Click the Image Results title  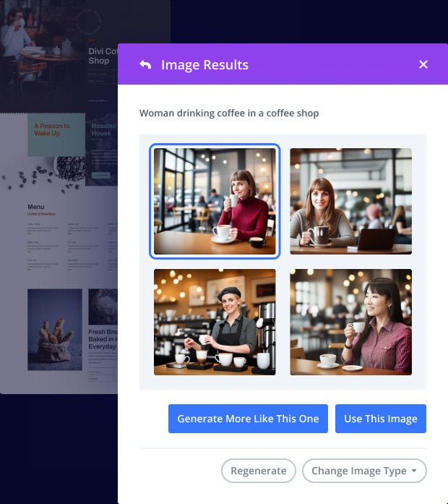pos(204,64)
